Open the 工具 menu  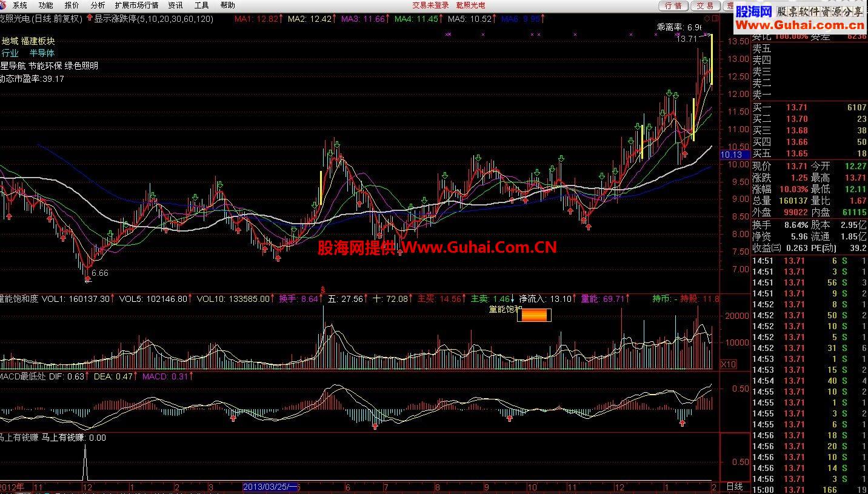(201, 5)
